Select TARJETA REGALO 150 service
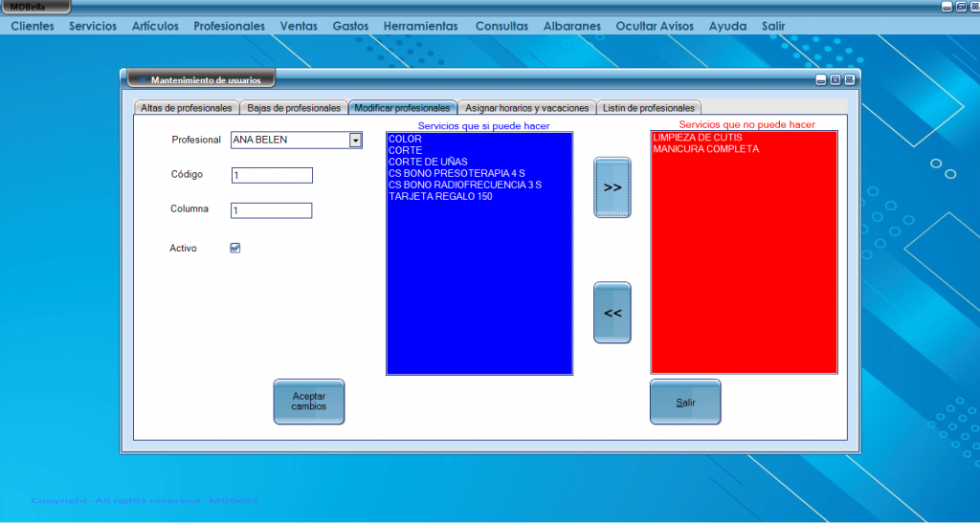The height and width of the screenshot is (523, 980). coord(440,196)
